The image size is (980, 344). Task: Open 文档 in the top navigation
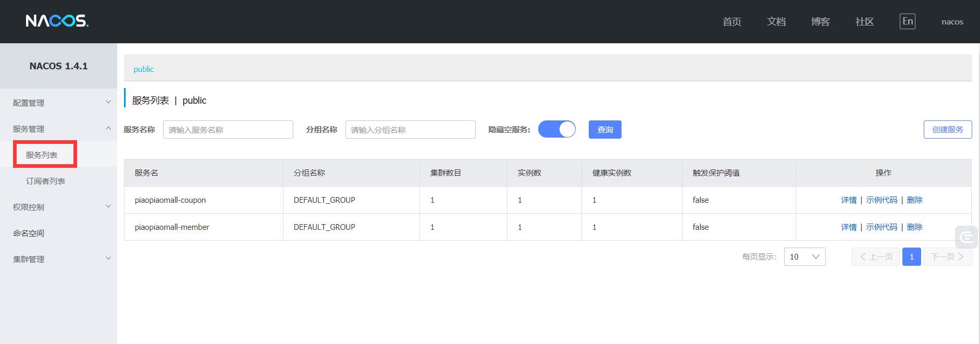pyautogui.click(x=776, y=21)
